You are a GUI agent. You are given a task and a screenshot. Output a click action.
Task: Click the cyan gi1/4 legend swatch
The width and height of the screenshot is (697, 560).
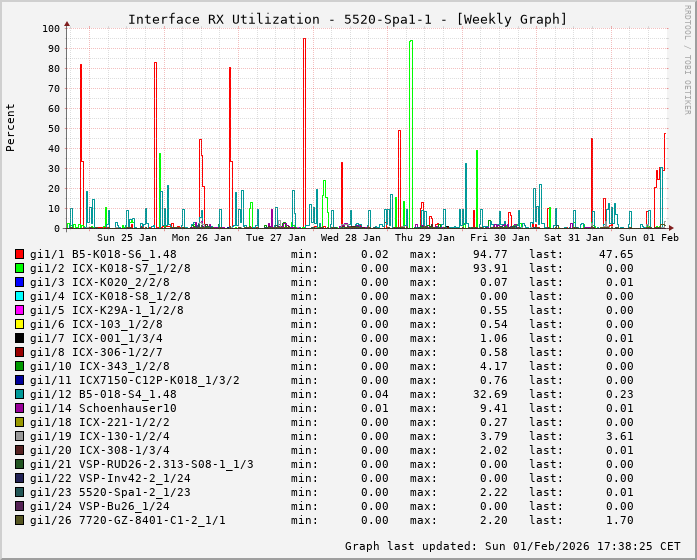(19, 296)
